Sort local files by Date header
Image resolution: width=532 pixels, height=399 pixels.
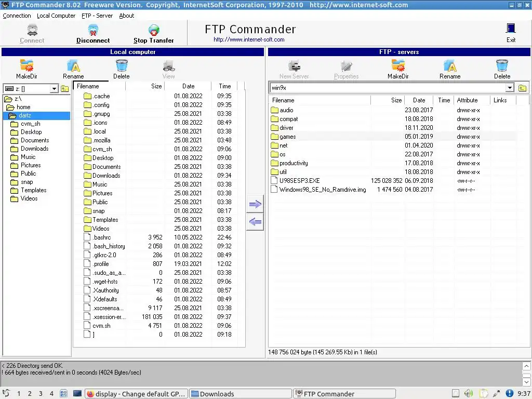pyautogui.click(x=188, y=86)
